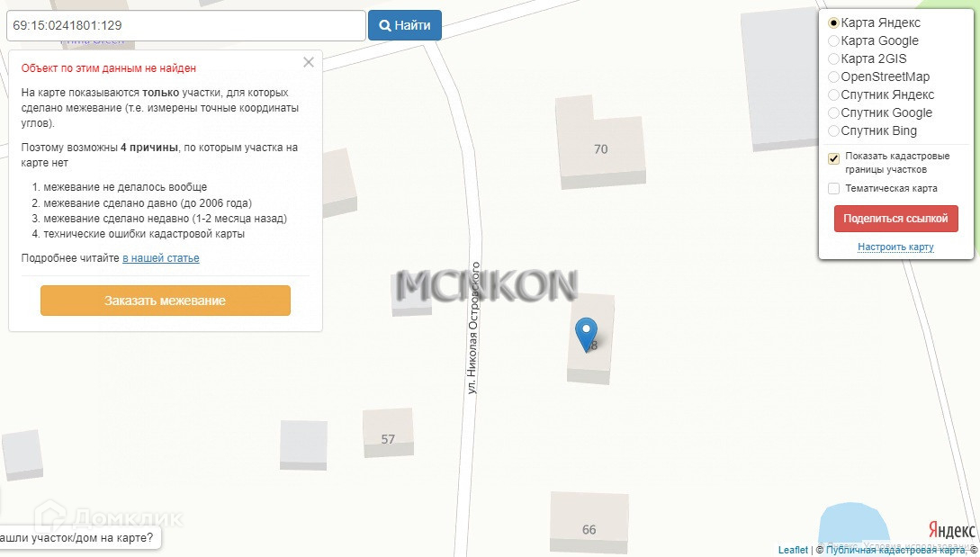Viewport: 980px width, 557px height.
Task: Open Настроить карту link
Action: point(895,247)
